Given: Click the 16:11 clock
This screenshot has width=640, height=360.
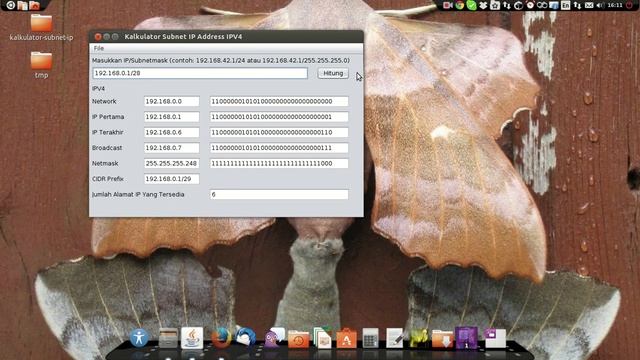Looking at the screenshot, I should [x=614, y=5].
